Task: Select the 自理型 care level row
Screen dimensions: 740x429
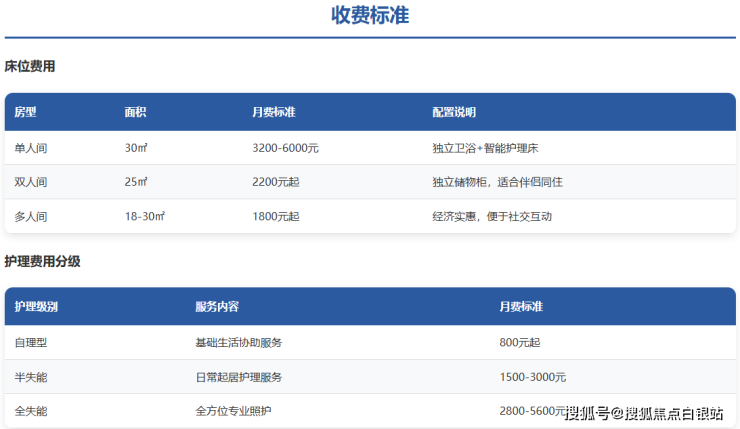Action: (x=31, y=342)
